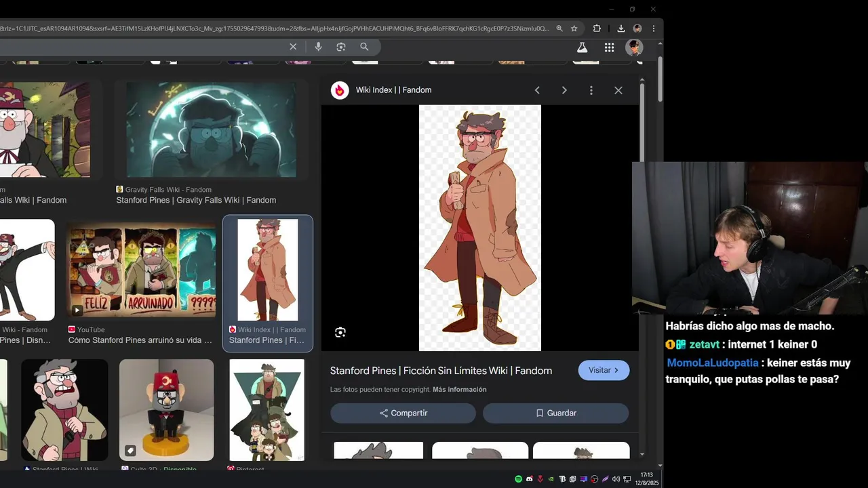The width and height of the screenshot is (868, 488).
Task: Open the Chrome extensions puzzle icon
Action: coord(597,28)
